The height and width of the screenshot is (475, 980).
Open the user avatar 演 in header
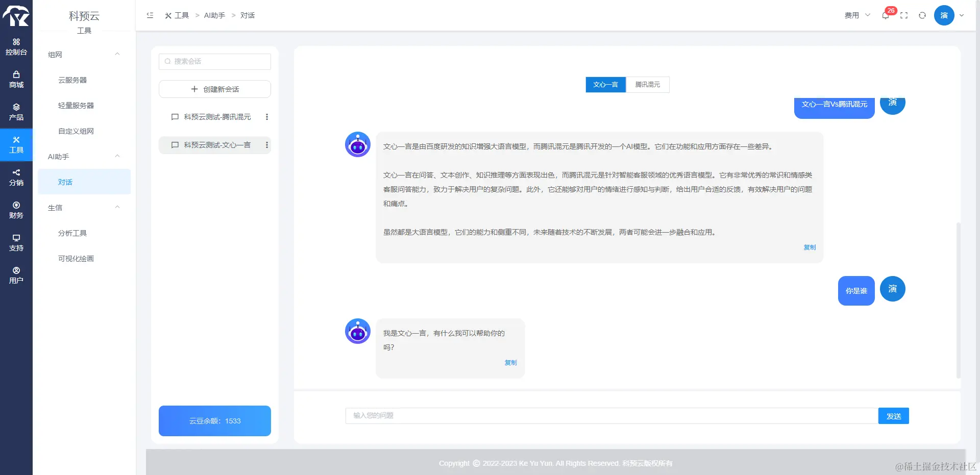click(944, 15)
